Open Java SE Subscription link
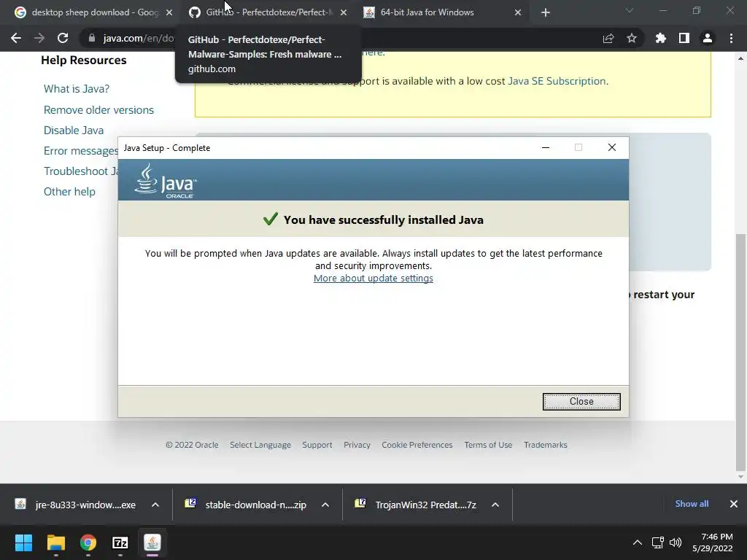747x560 pixels. coord(557,81)
